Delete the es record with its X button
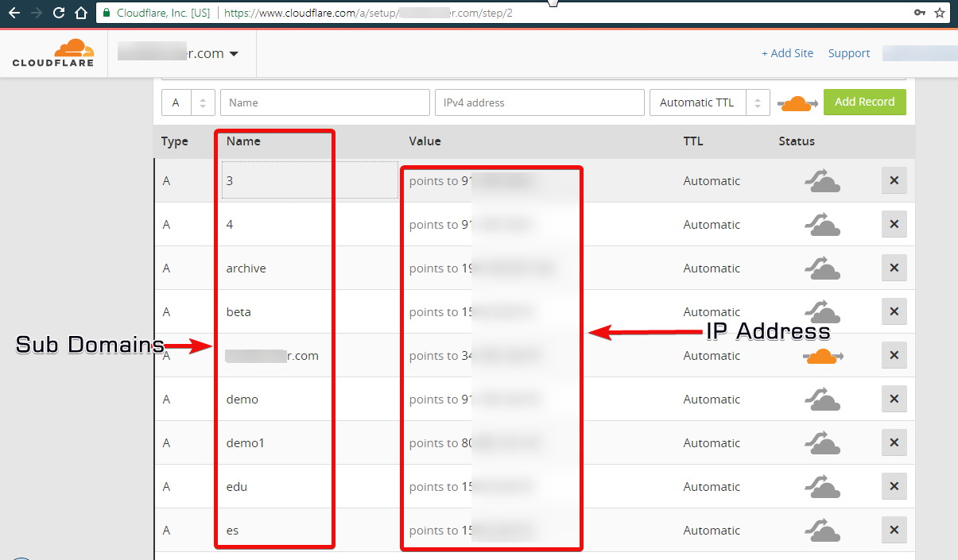This screenshot has width=958, height=560. pos(894,530)
